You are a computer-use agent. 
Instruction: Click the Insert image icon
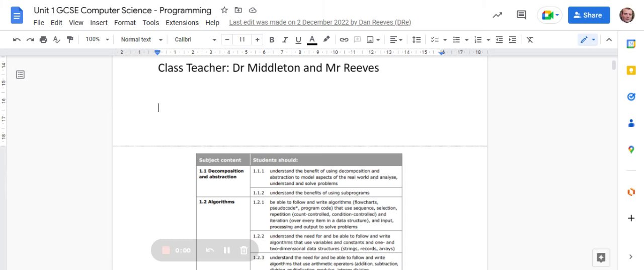click(370, 39)
